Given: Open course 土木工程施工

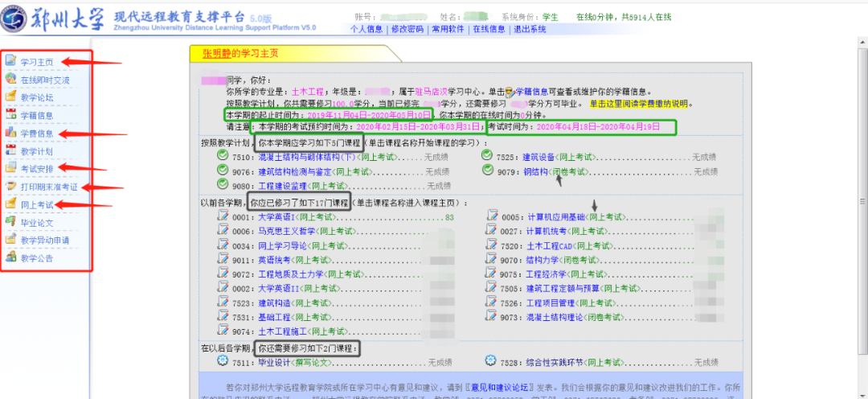Looking at the screenshot, I should click(x=282, y=332).
